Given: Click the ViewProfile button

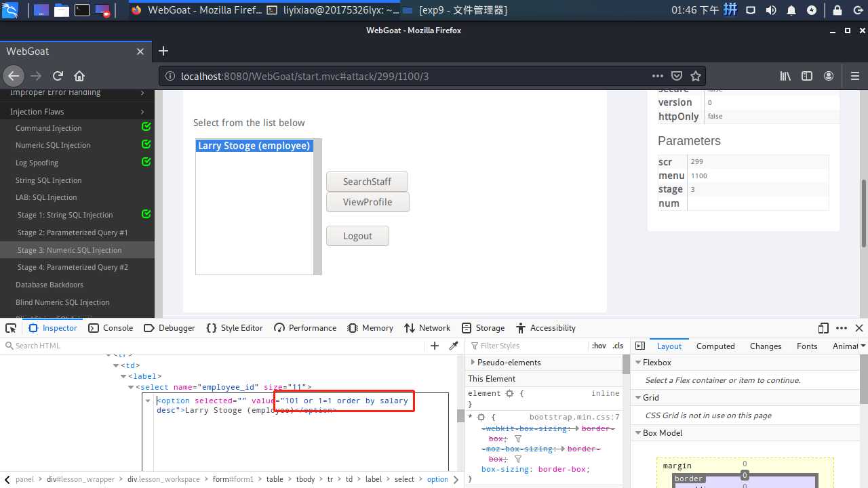Looking at the screenshot, I should pos(368,202).
